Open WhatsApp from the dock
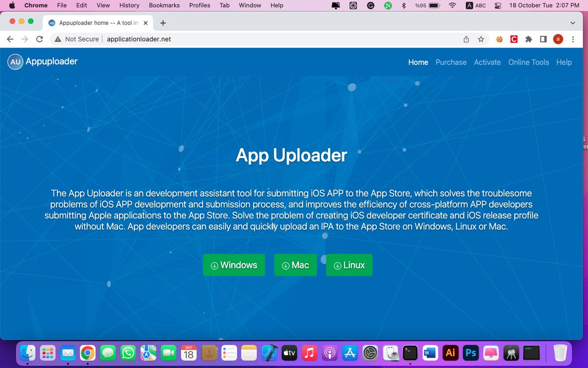This screenshot has width=588, height=368. [128, 352]
